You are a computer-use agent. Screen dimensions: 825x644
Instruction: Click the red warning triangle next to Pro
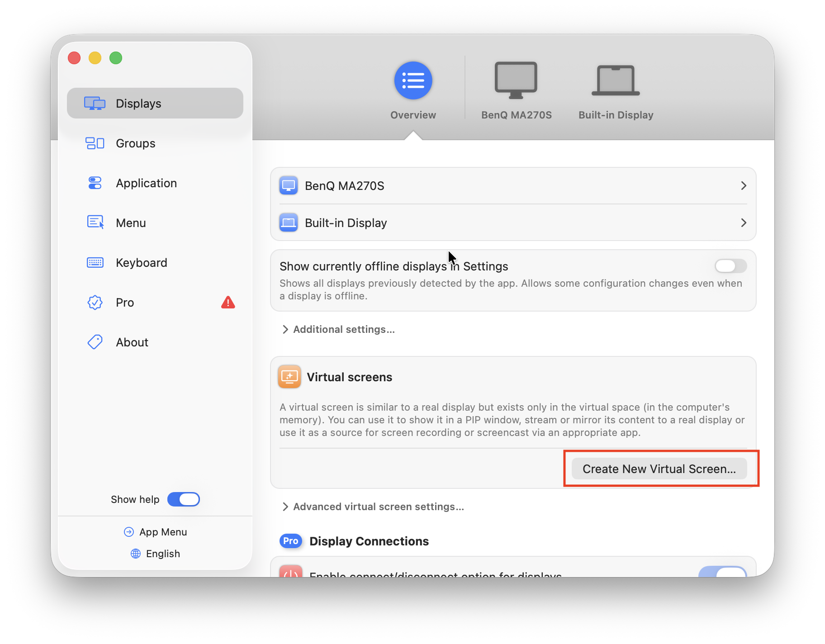coord(228,302)
